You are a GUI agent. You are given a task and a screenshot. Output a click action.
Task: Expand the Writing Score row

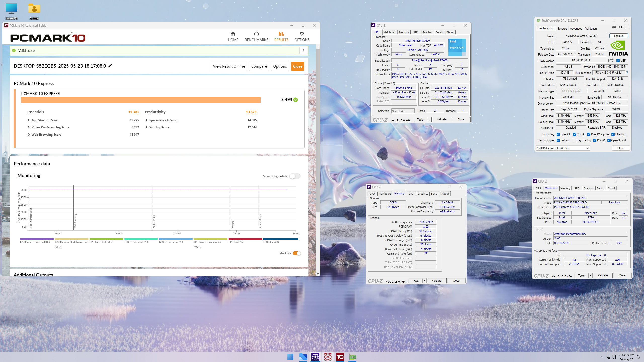click(x=146, y=127)
